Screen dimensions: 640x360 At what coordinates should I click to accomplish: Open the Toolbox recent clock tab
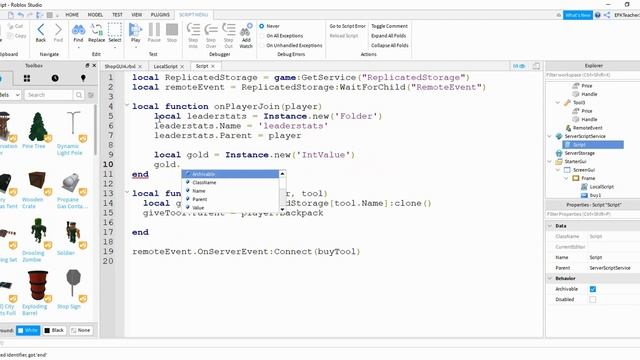tap(55, 78)
